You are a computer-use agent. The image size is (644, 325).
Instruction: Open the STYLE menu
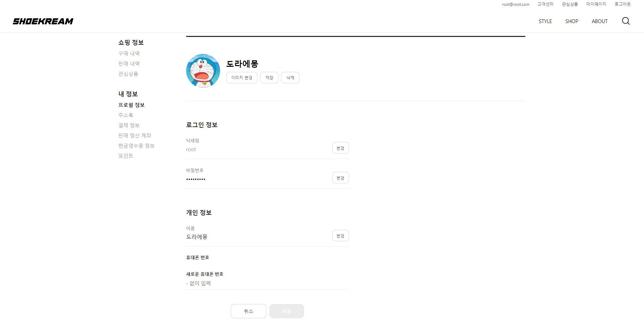(x=545, y=21)
